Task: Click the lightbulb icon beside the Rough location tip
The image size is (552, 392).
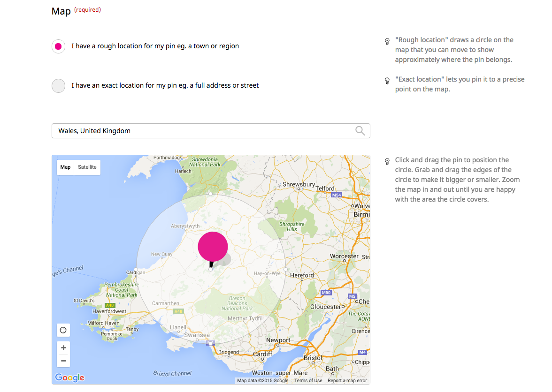Action: 387,42
